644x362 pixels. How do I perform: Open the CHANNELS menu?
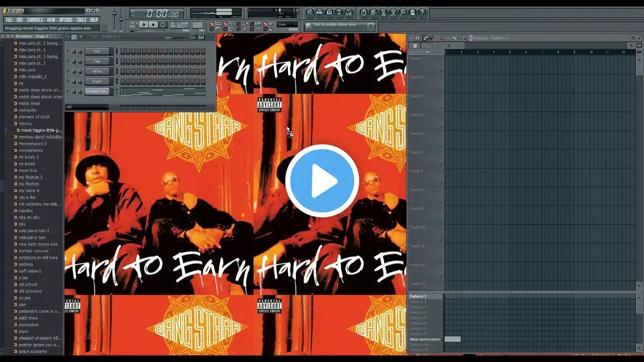[35, 20]
